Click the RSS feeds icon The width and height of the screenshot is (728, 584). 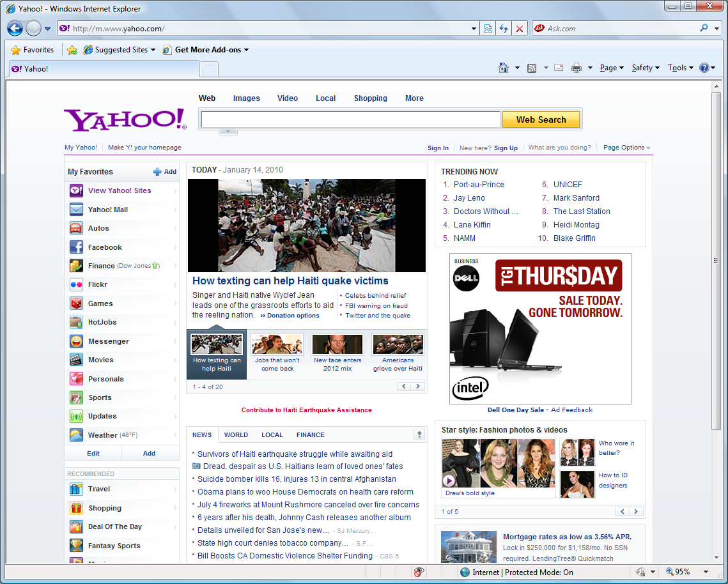(531, 68)
